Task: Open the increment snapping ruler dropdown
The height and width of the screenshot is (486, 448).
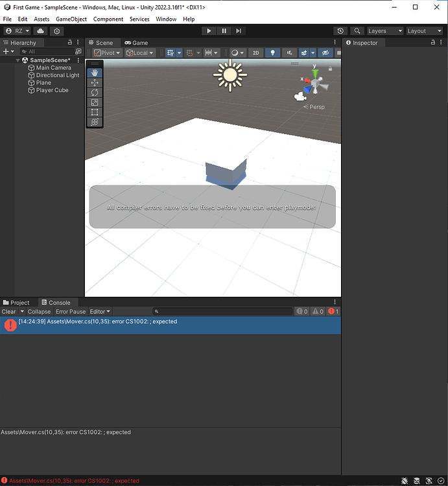Action: click(212, 53)
